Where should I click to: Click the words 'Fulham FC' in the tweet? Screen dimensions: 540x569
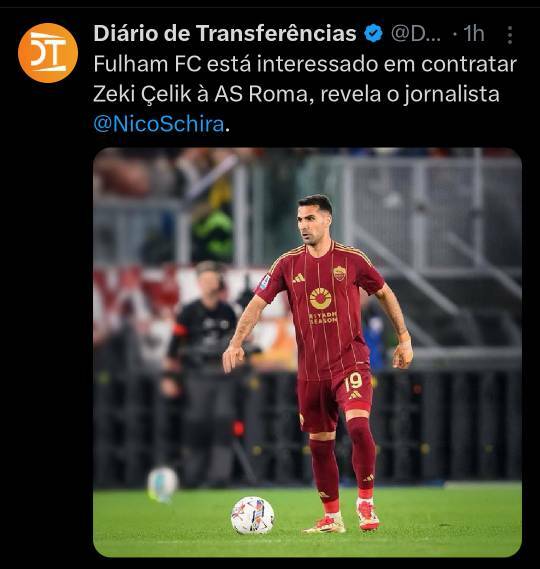[147, 64]
